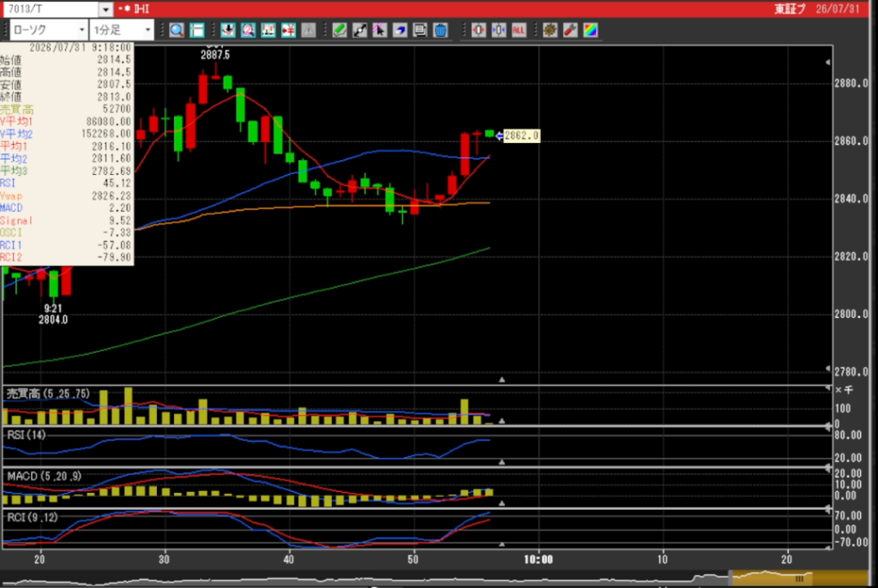Click the horizontal compress arrows icon
The height and width of the screenshot is (588, 878).
(x=498, y=30)
